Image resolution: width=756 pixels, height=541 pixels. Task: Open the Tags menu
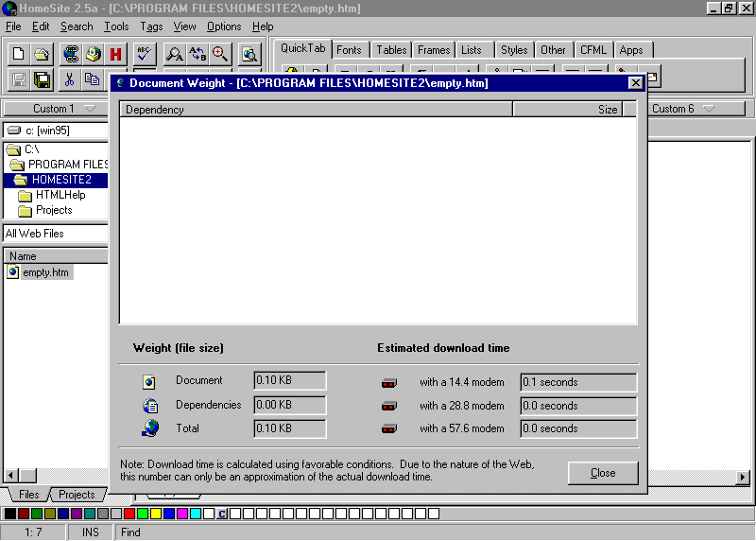(x=151, y=26)
